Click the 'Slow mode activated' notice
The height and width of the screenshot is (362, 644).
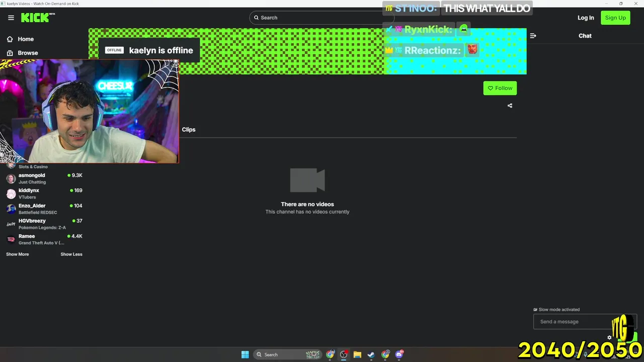(556, 310)
